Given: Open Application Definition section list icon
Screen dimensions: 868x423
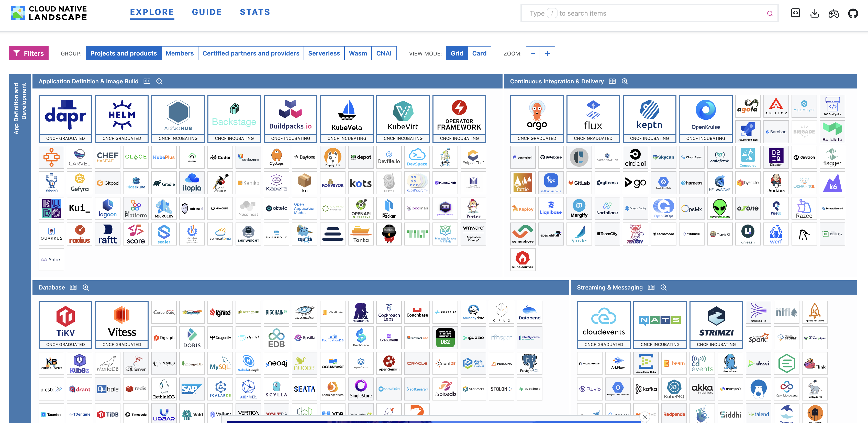Looking at the screenshot, I should click(147, 81).
